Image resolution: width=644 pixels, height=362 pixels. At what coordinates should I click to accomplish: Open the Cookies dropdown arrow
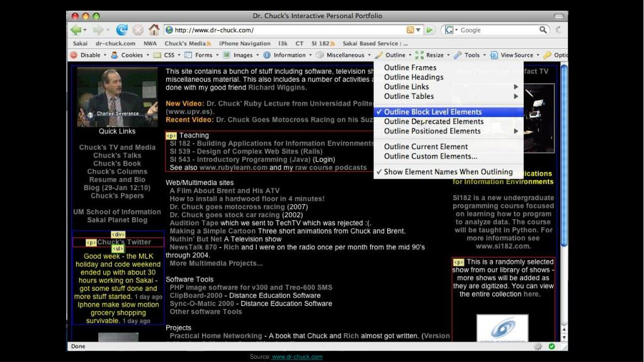(147, 55)
